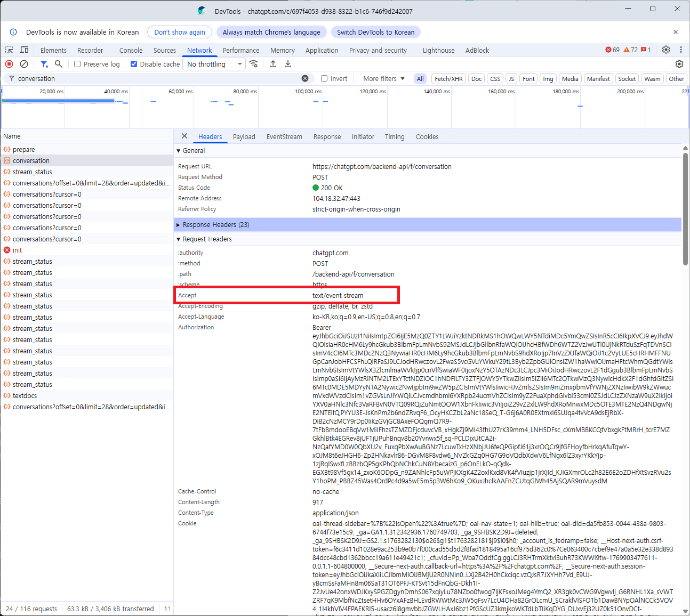690x616 pixels.
Task: Open DevTools settings gear
Action: point(666,50)
